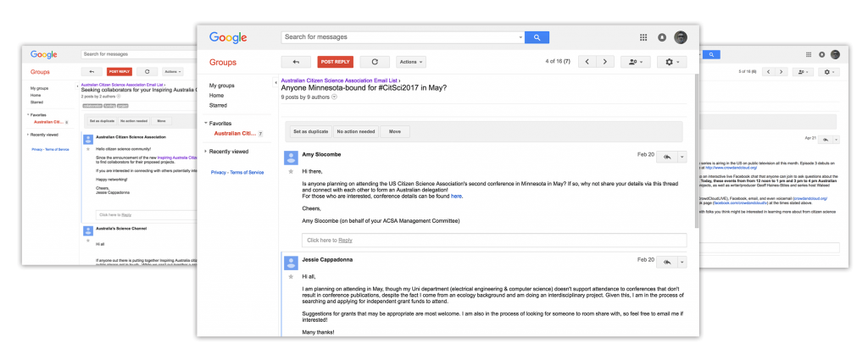The width and height of the screenshot is (868, 360).
Task: Open more options for Amy Slocombe's post
Action: 682,157
